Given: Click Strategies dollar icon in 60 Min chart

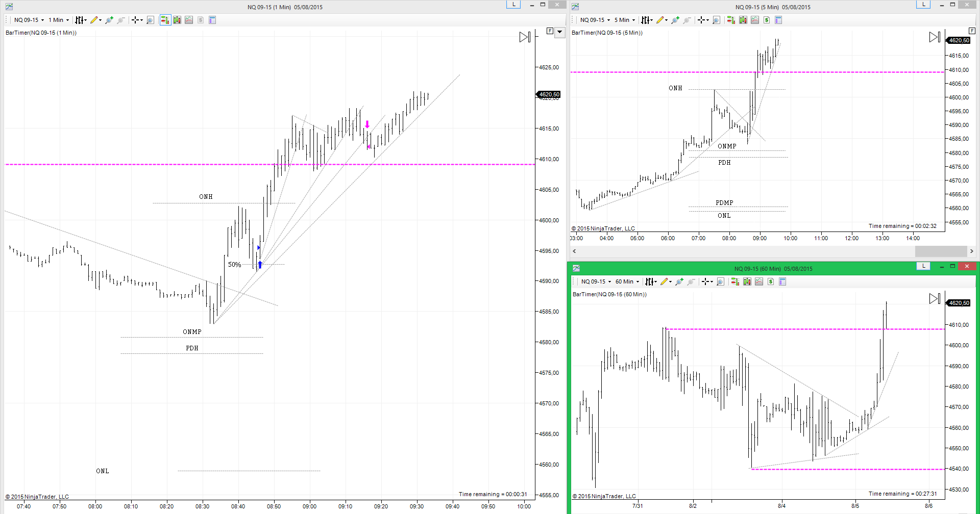Looking at the screenshot, I should click(x=771, y=281).
